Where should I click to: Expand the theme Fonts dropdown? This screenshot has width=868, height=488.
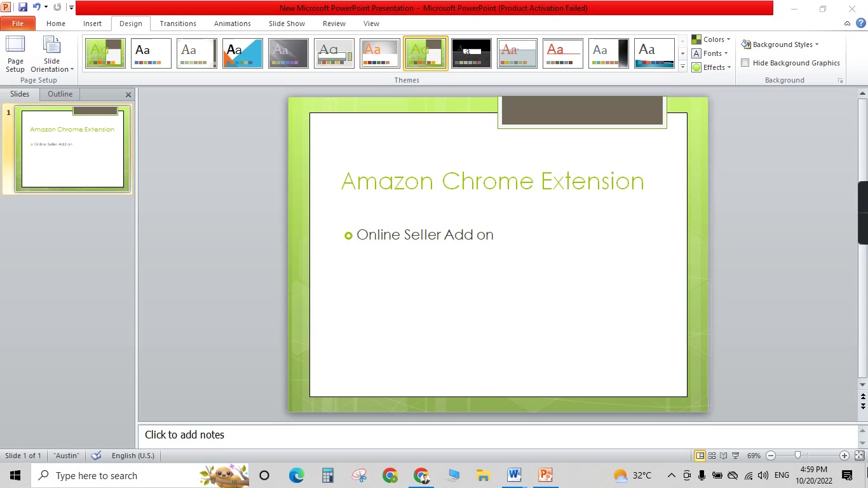click(710, 53)
